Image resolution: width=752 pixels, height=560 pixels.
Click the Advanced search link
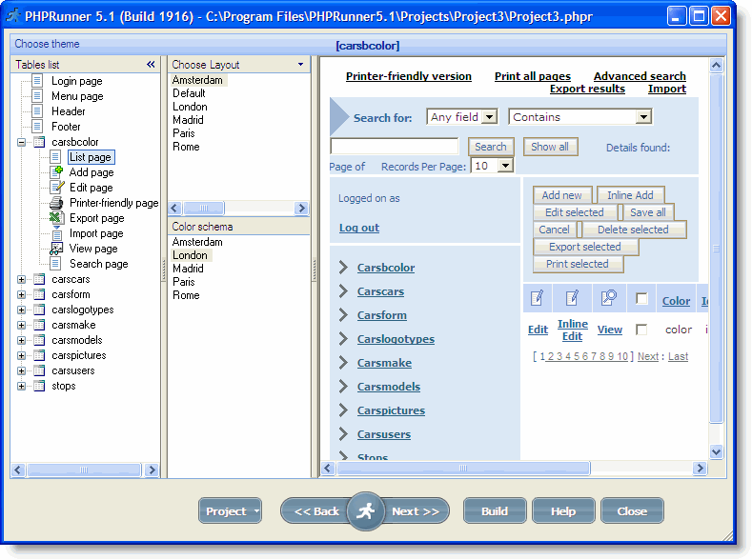coord(640,76)
